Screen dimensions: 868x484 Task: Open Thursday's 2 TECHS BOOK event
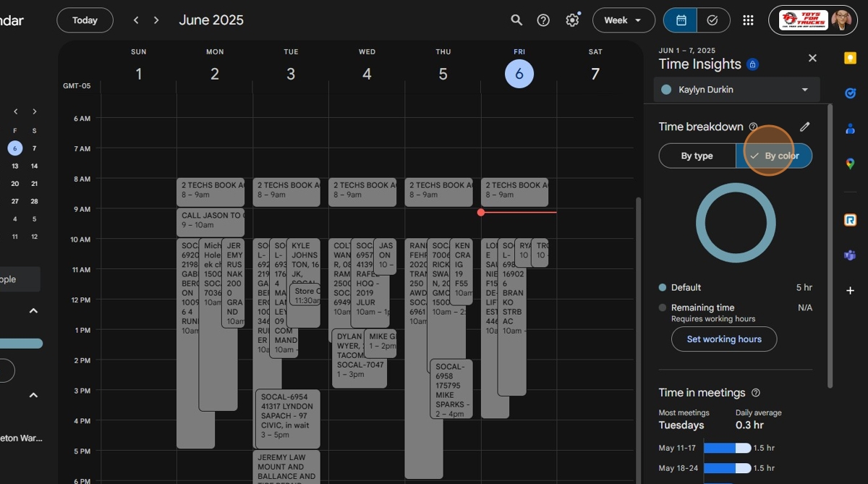point(438,192)
